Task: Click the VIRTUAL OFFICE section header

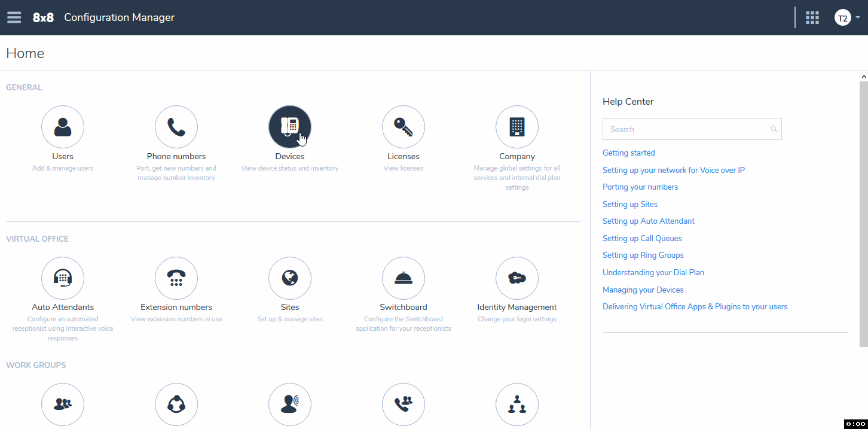Action: tap(37, 239)
